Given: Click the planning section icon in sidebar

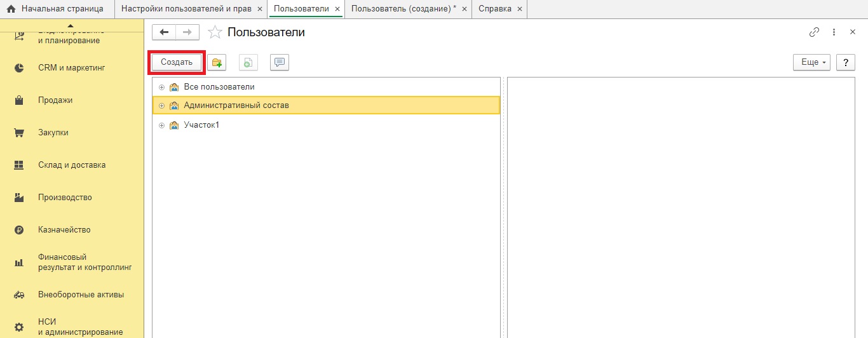Looking at the screenshot, I should [x=19, y=37].
